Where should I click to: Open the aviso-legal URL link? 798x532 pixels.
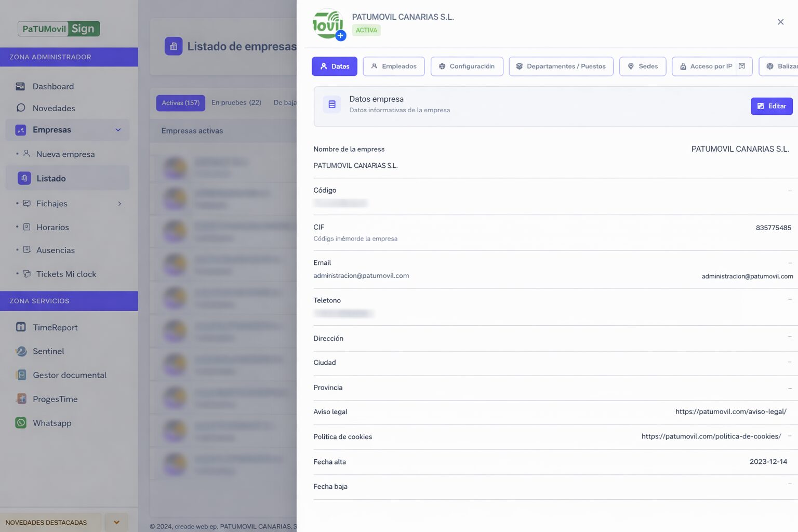(x=730, y=411)
